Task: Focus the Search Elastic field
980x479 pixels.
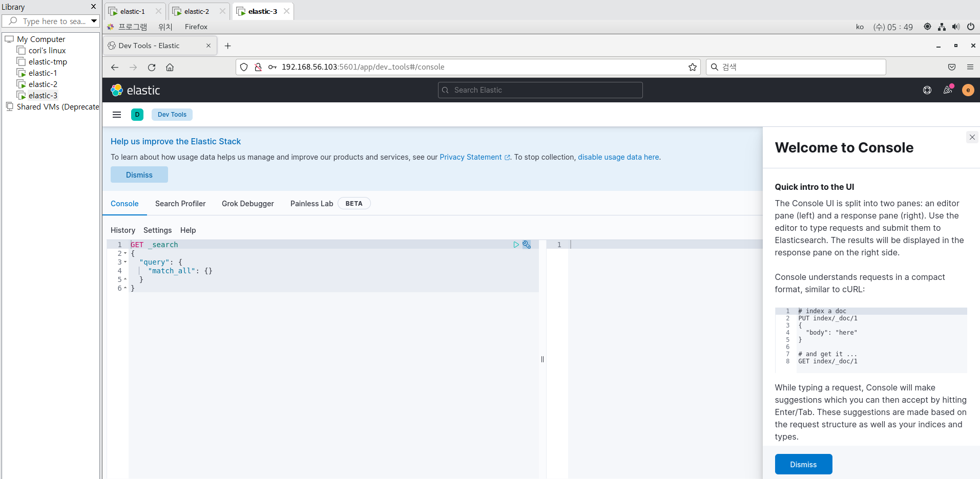Action: pyautogui.click(x=540, y=90)
